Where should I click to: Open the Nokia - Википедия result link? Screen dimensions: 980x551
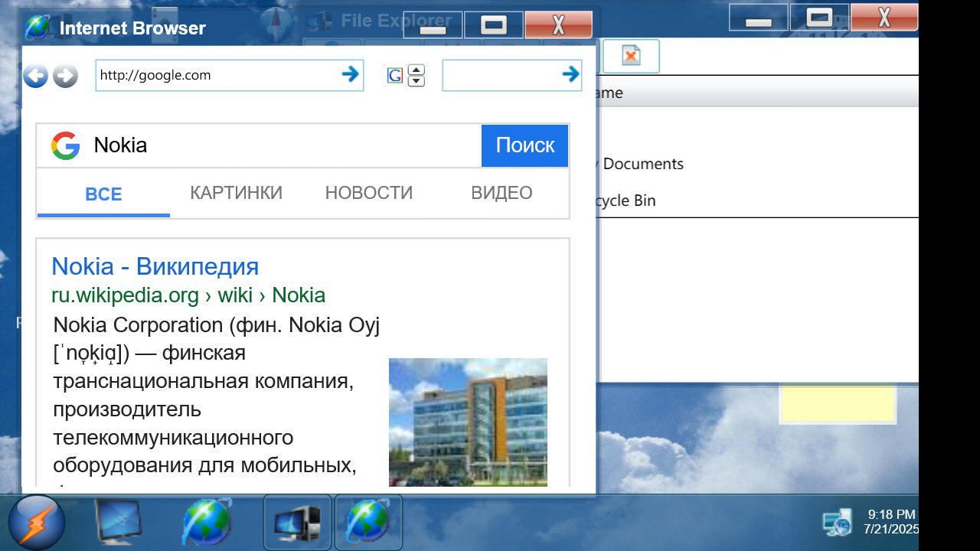(x=155, y=266)
